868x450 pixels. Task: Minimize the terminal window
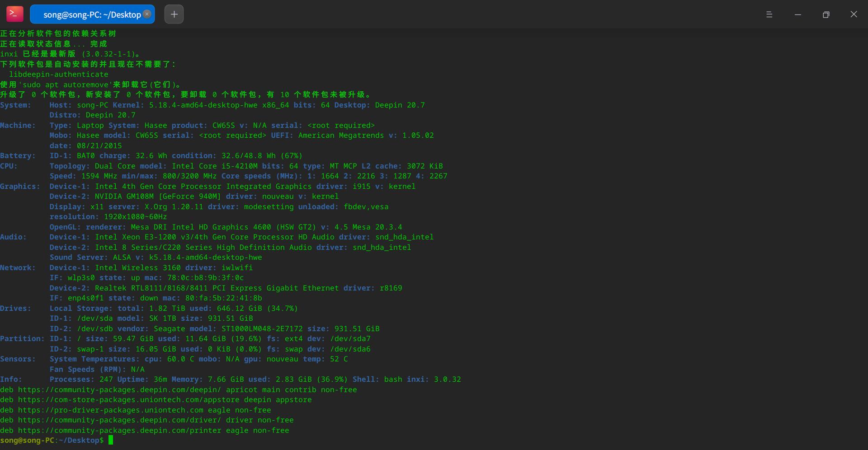(x=797, y=14)
